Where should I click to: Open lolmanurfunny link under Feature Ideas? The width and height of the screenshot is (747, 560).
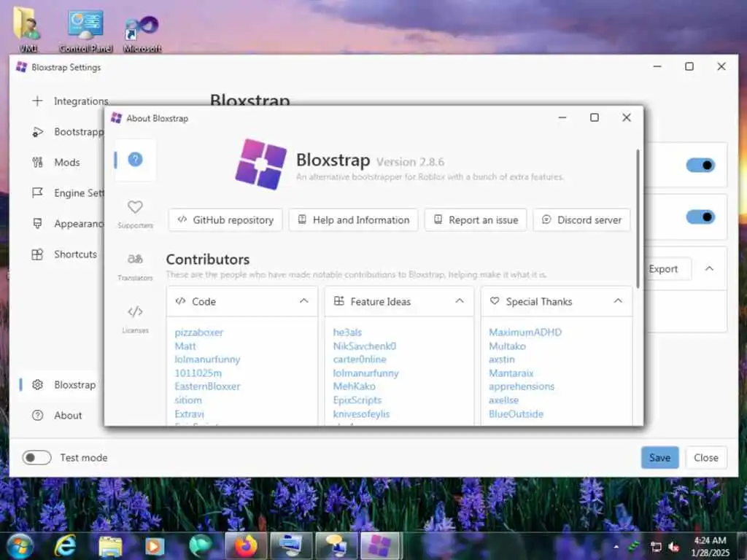pos(366,373)
